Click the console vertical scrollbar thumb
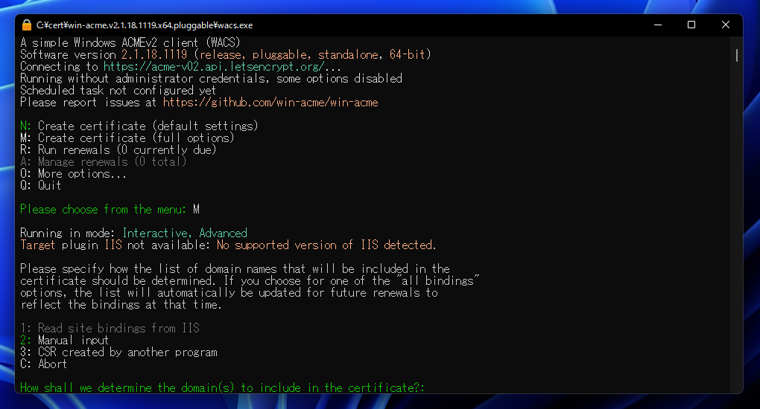The image size is (760, 409). pos(737,55)
